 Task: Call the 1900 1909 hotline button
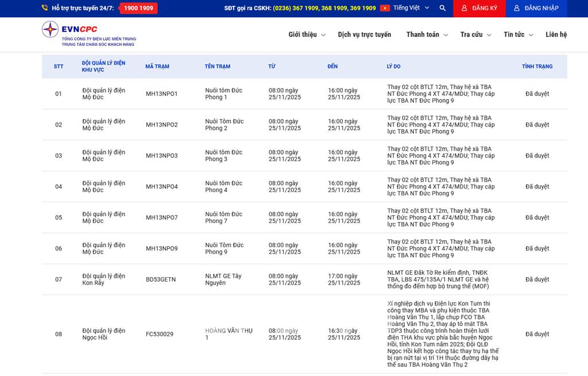(x=138, y=8)
